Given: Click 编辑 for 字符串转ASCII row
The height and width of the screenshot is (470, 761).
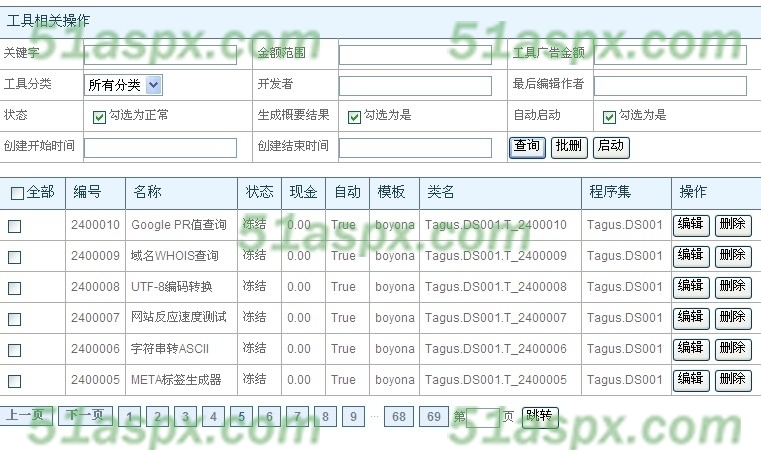Looking at the screenshot, I should click(691, 350).
